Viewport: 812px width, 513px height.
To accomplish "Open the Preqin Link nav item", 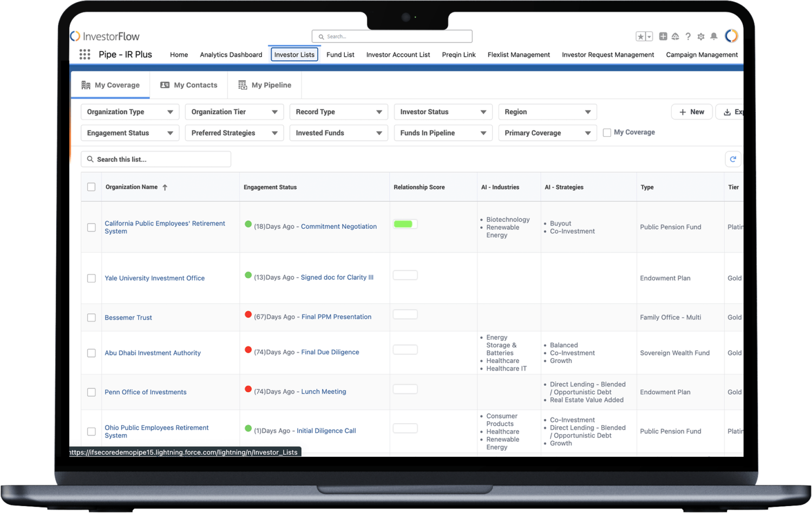I will [459, 55].
